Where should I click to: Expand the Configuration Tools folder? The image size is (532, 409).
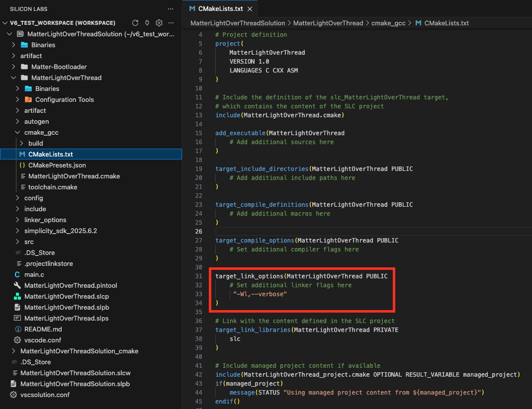pos(64,99)
